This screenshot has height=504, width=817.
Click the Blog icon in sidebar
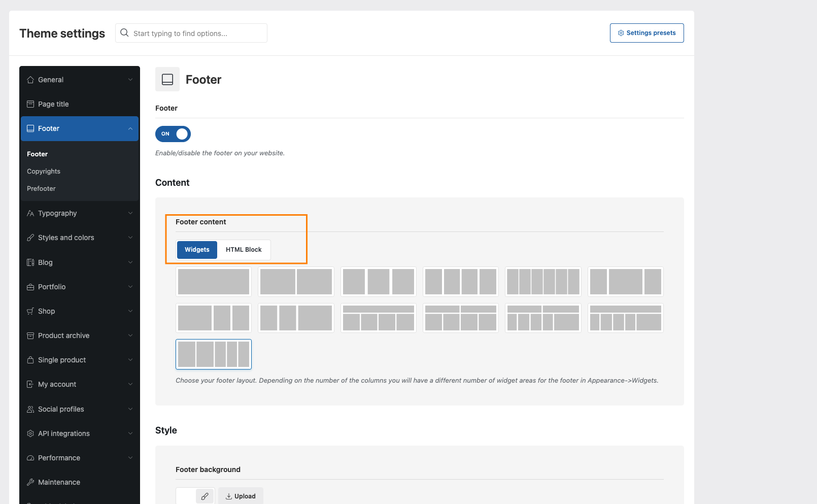[30, 262]
